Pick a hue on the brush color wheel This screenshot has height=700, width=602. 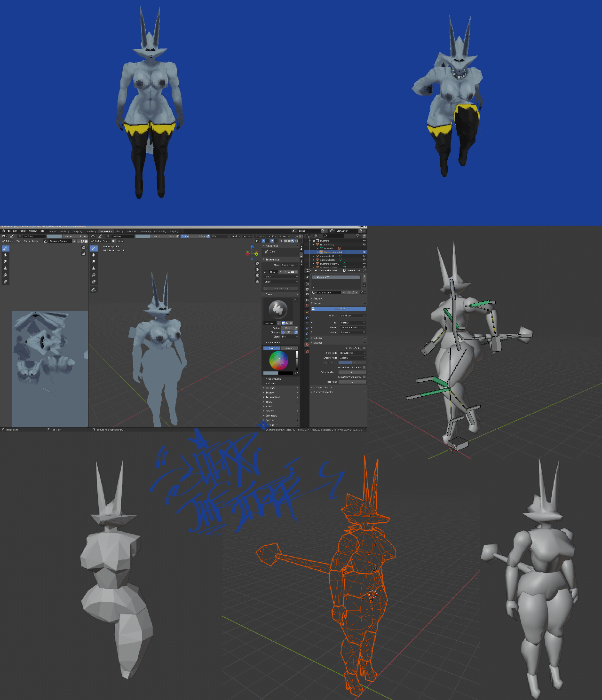[x=278, y=361]
